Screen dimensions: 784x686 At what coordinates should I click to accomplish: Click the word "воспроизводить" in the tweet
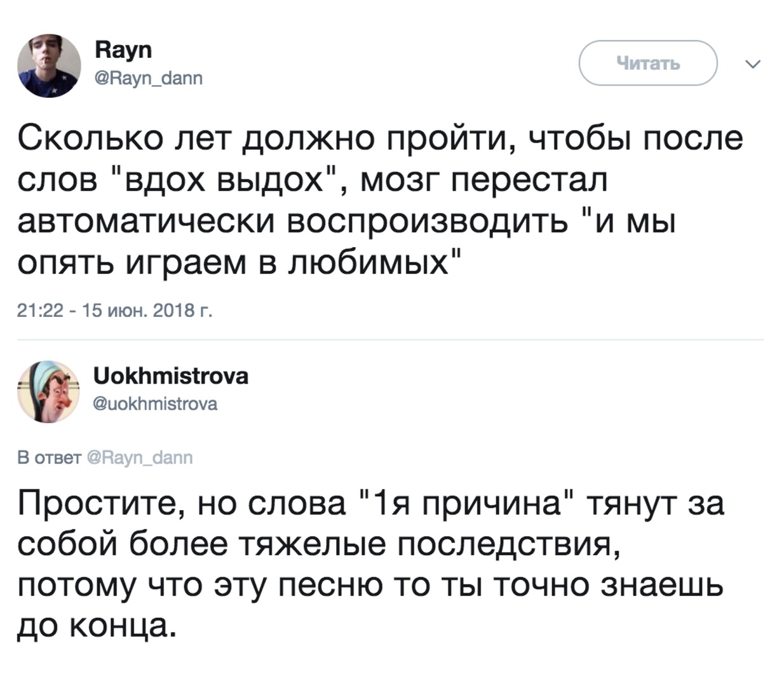[428, 221]
